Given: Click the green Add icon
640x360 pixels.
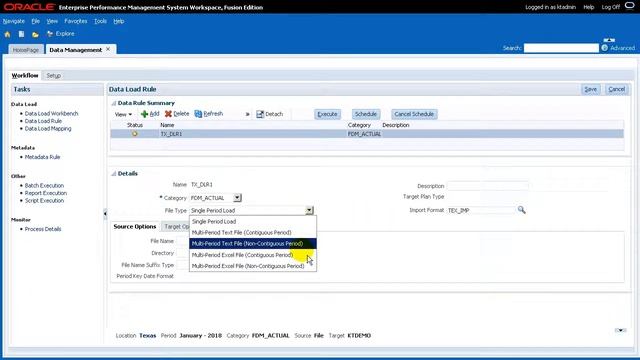Looking at the screenshot, I should click(144, 114).
